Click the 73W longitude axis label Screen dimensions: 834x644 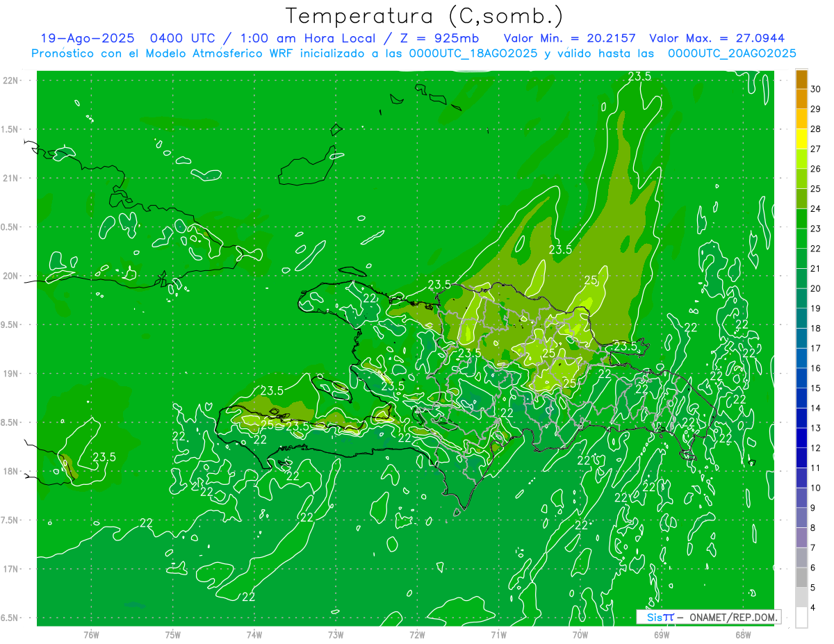coord(336,635)
